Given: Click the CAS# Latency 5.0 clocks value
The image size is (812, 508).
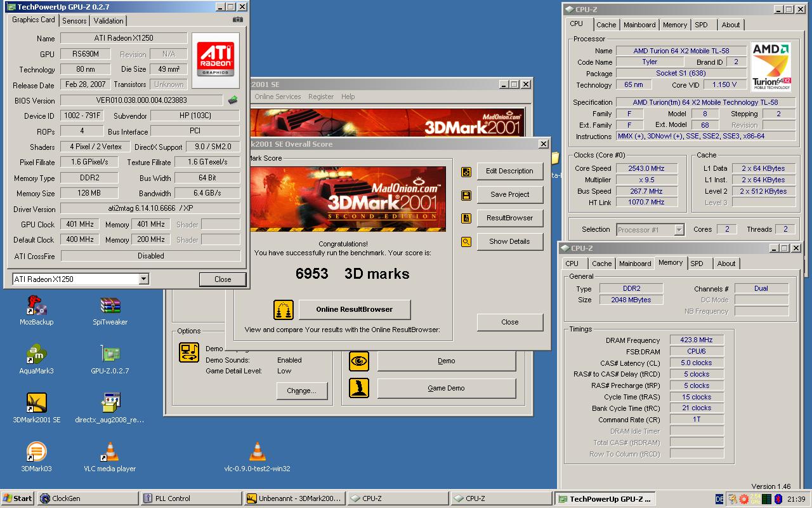Looking at the screenshot, I should pyautogui.click(x=696, y=363).
